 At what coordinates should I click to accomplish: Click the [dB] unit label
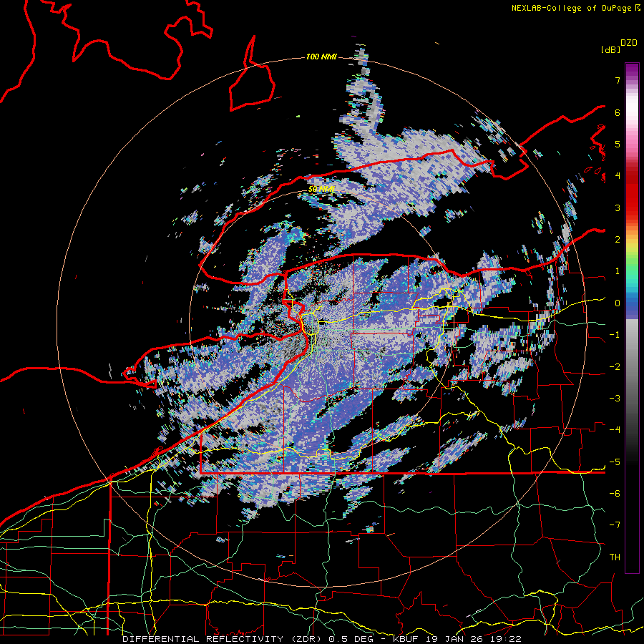click(611, 49)
